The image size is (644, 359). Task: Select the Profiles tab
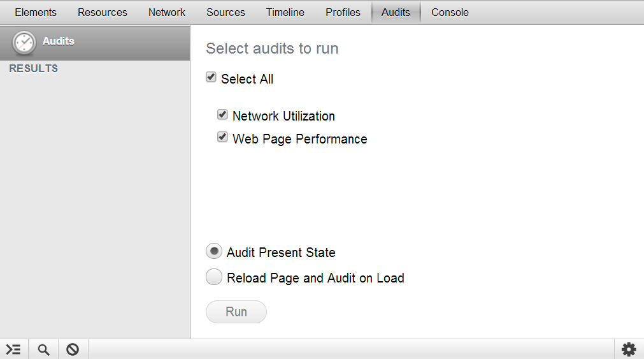coord(343,12)
